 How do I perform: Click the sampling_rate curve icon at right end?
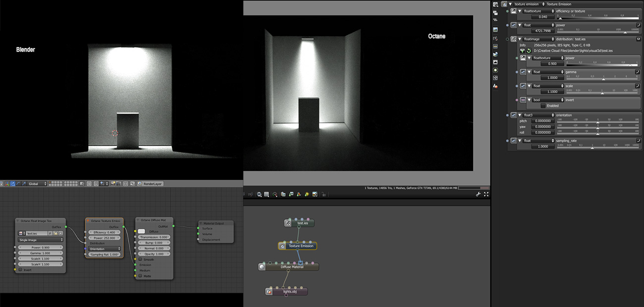click(639, 141)
